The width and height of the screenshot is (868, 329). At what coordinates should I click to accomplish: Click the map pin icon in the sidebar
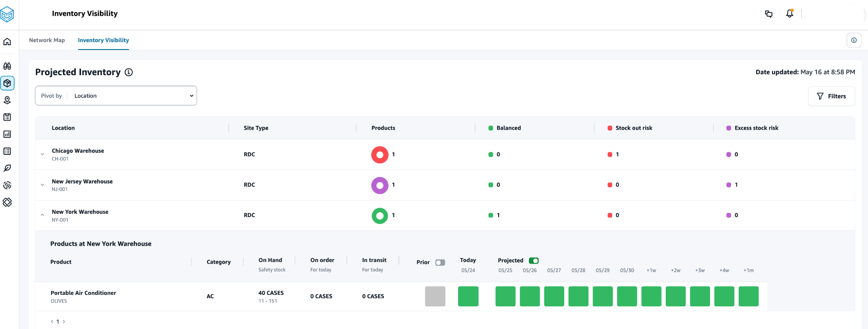pyautogui.click(x=7, y=100)
